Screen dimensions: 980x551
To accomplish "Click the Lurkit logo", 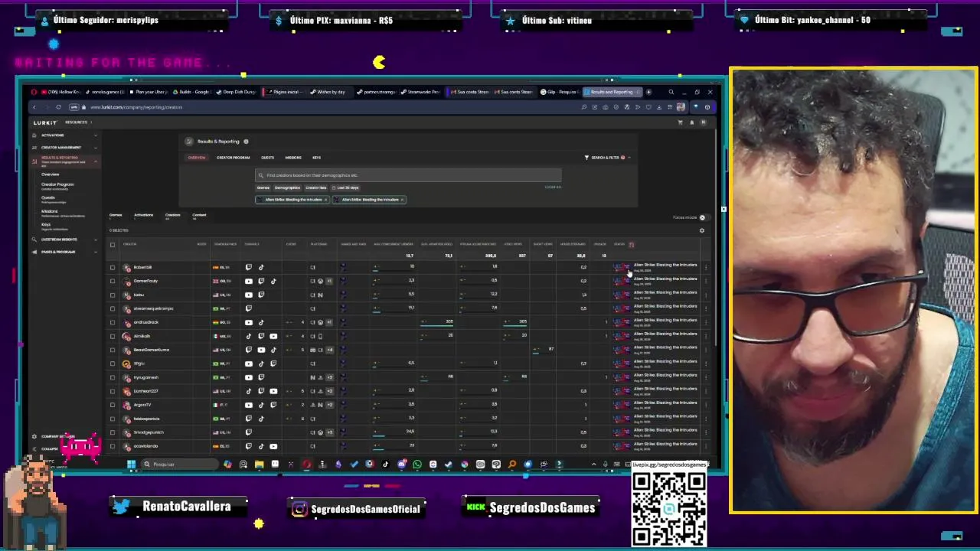I will [x=44, y=122].
